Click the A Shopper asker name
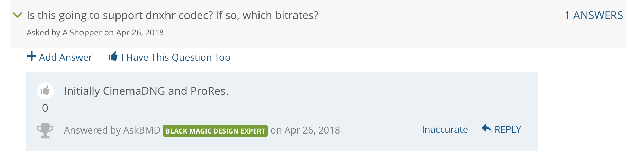The width and height of the screenshot is (644, 156). click(x=82, y=33)
